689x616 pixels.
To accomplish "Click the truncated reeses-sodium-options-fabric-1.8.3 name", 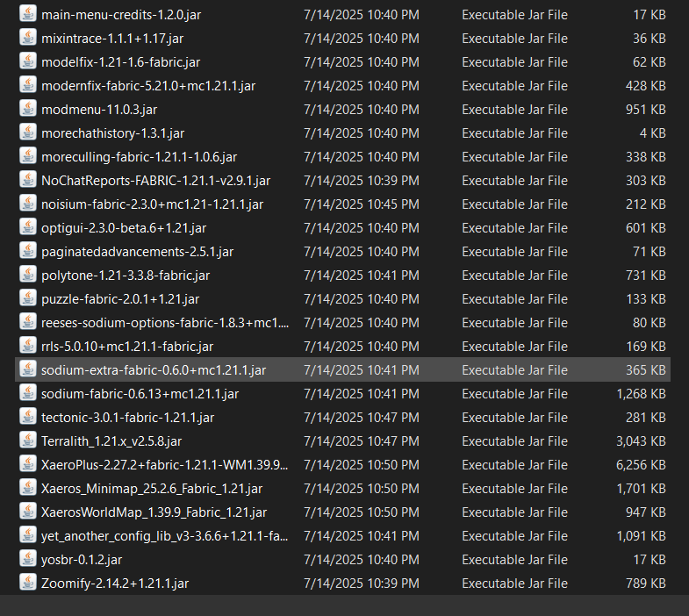I will coord(165,324).
